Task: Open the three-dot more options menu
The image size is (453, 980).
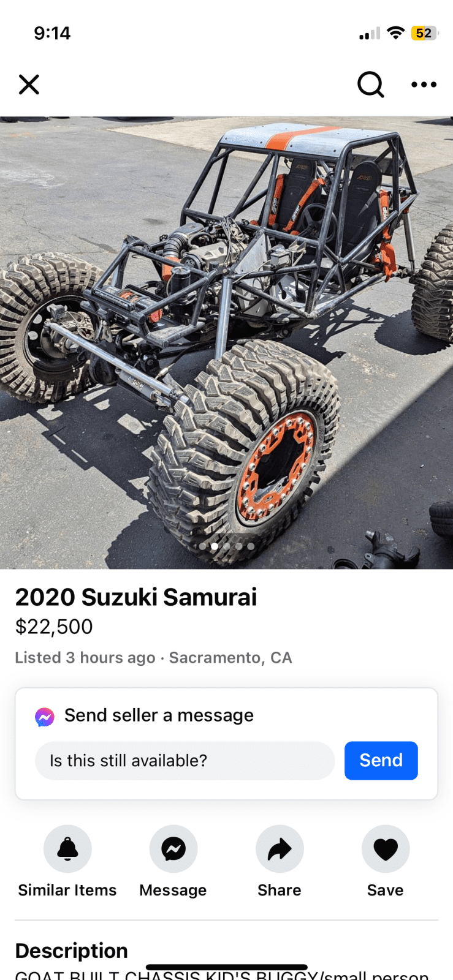Action: pos(424,85)
